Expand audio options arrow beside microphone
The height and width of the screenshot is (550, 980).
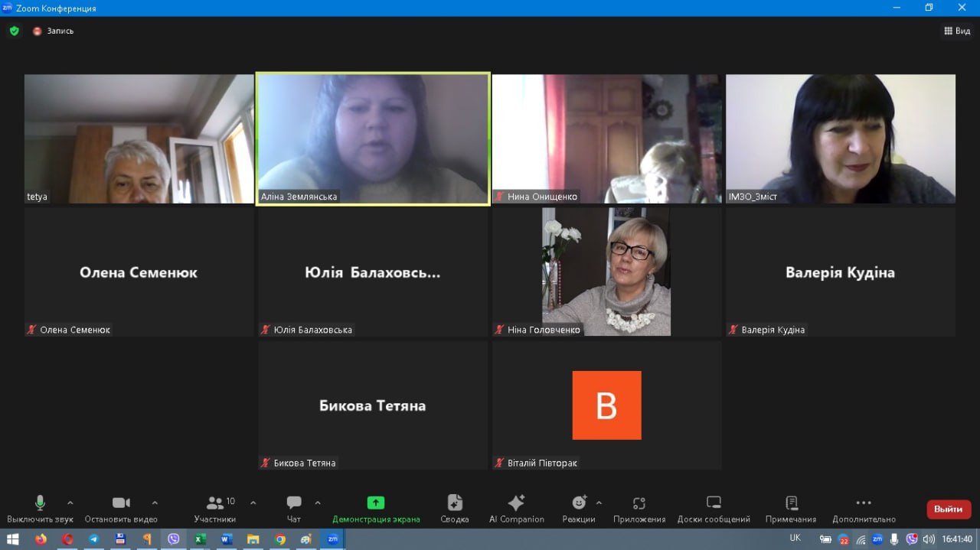pyautogui.click(x=70, y=503)
